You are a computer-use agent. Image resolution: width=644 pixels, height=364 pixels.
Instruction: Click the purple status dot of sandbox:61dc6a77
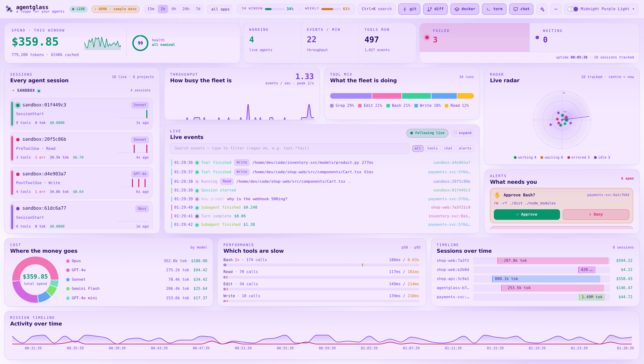[x=18, y=208]
